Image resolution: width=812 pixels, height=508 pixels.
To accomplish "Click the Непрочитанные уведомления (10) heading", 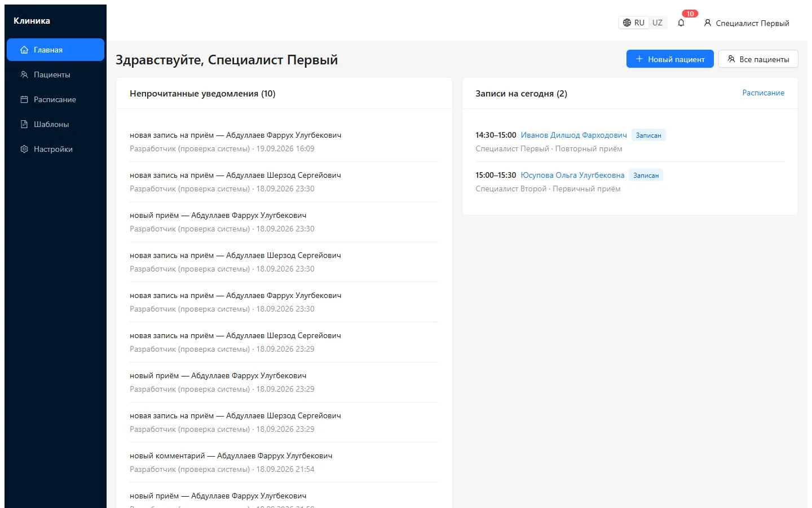I will pyautogui.click(x=202, y=94).
